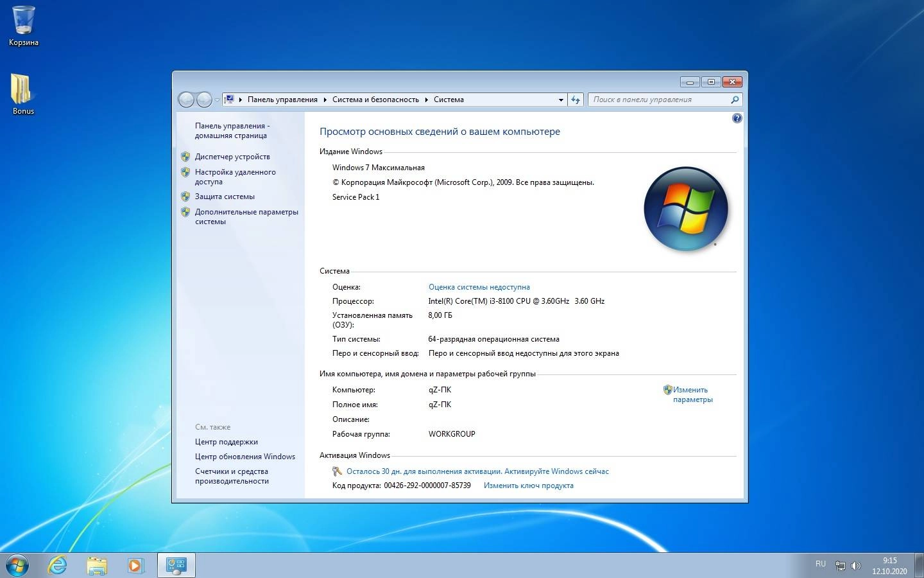The height and width of the screenshot is (578, 924).
Task: Go forward with the navigation arrow
Action: pos(204,100)
